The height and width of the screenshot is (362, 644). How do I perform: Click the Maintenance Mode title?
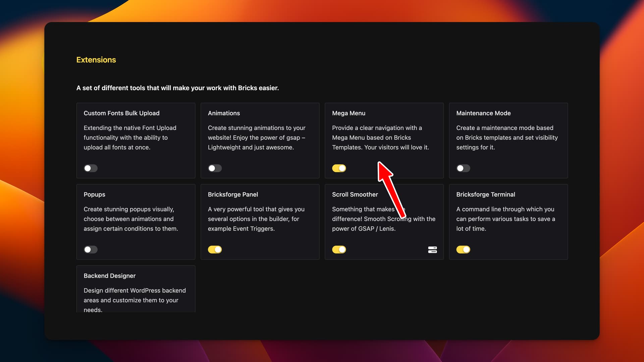pyautogui.click(x=483, y=113)
